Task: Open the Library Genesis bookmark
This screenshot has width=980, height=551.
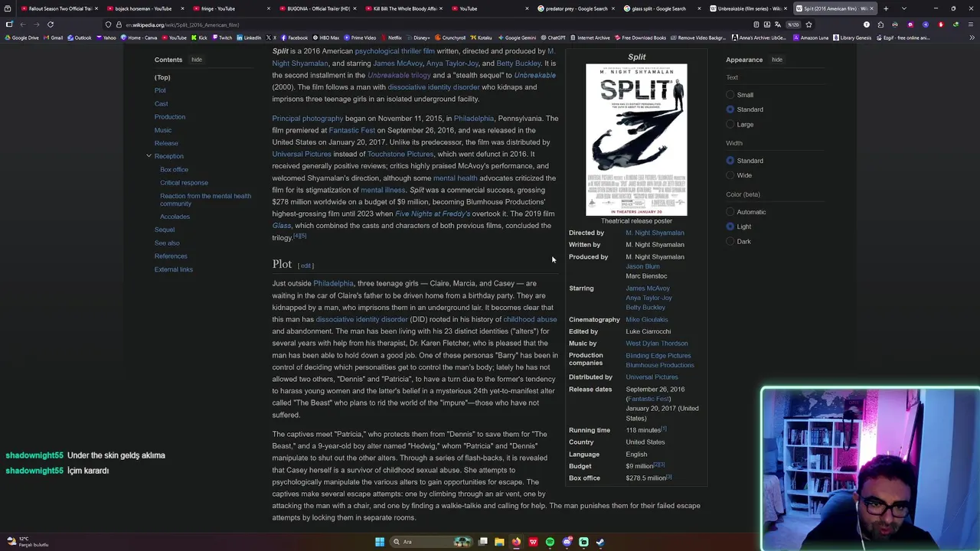Action: pyautogui.click(x=852, y=37)
